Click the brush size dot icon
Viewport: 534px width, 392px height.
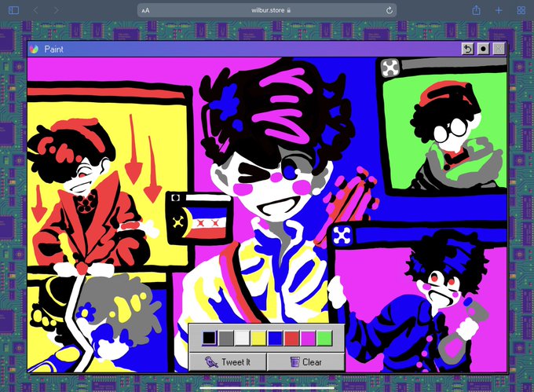point(483,49)
